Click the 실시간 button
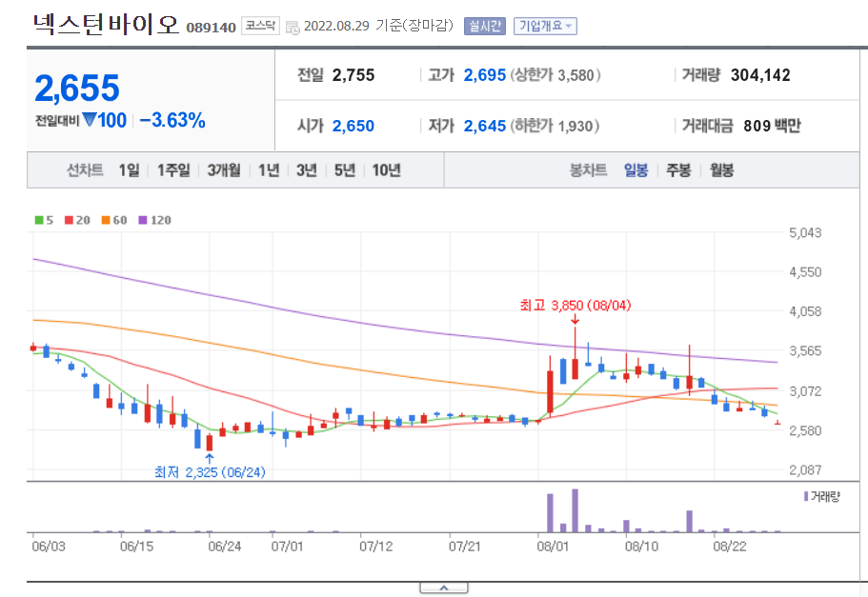Viewport: 868px width, 597px height. click(485, 26)
